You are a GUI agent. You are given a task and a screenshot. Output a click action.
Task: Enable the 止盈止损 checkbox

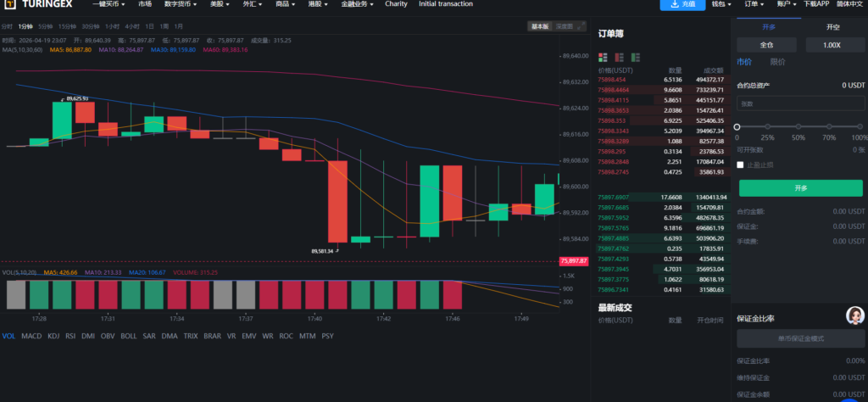click(741, 165)
